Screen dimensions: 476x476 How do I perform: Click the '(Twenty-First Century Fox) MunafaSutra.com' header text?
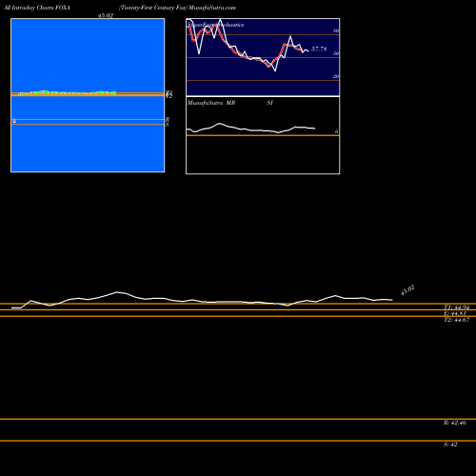177,8
